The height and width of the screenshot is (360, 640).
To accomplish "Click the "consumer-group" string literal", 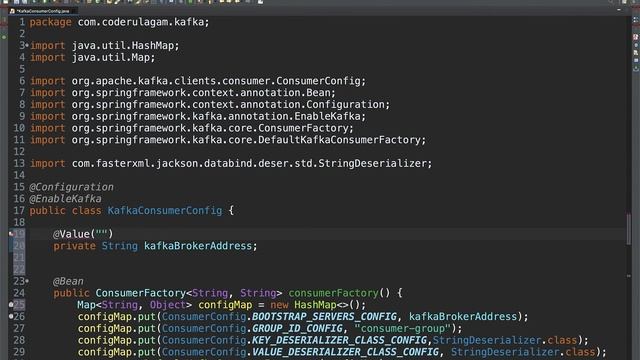I will point(402,329).
